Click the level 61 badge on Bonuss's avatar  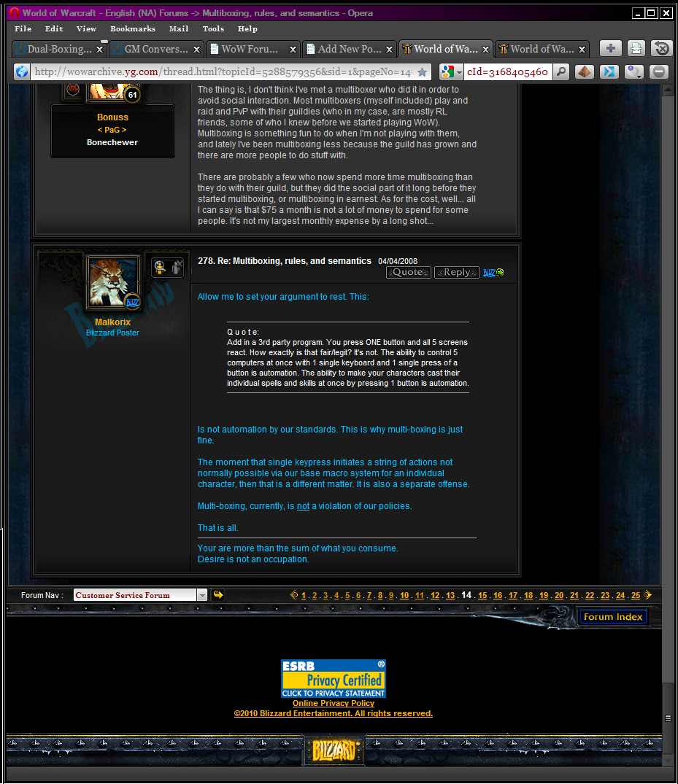coord(132,95)
